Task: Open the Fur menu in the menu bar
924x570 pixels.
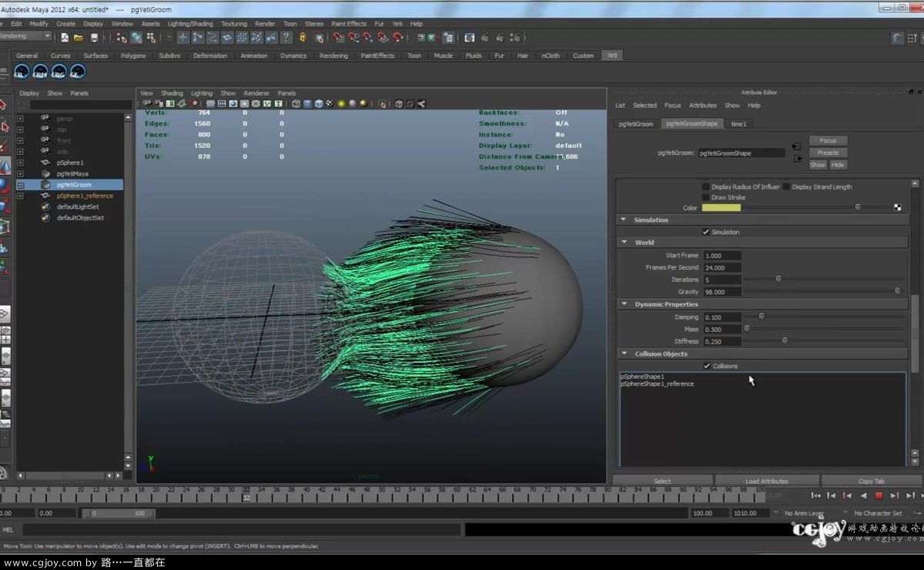Action: click(x=379, y=24)
